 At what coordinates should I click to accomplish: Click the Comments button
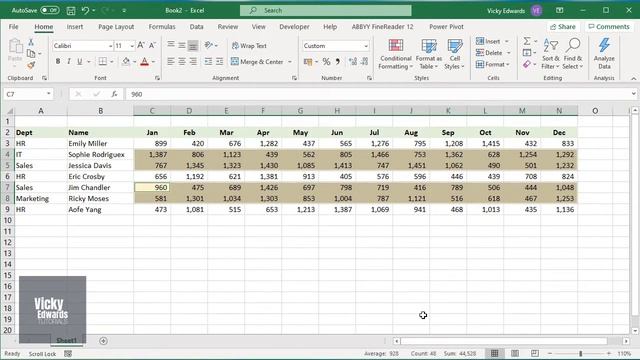(x=609, y=27)
